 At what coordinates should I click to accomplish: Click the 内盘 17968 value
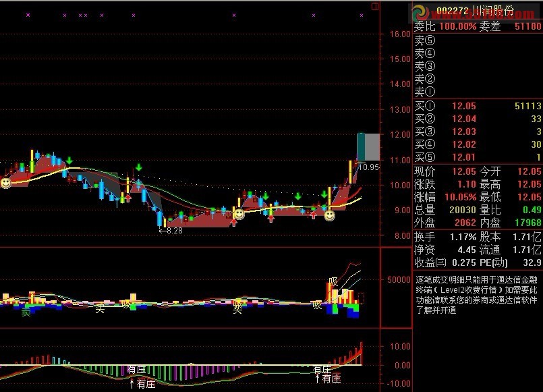527,223
